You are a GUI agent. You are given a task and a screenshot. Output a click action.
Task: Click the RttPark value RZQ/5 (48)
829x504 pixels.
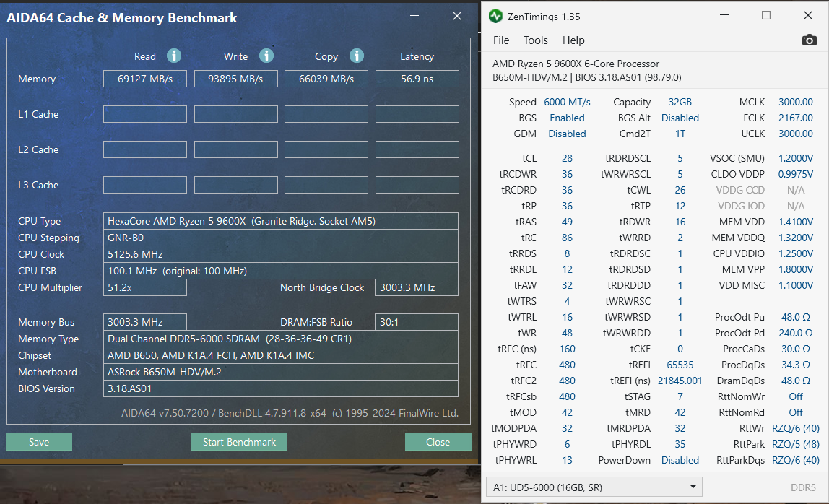(795, 444)
